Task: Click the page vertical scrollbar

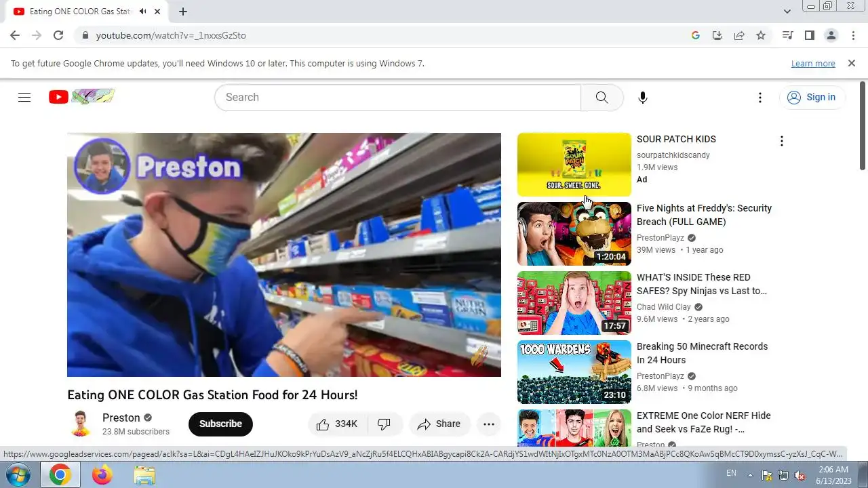Action: [863, 125]
